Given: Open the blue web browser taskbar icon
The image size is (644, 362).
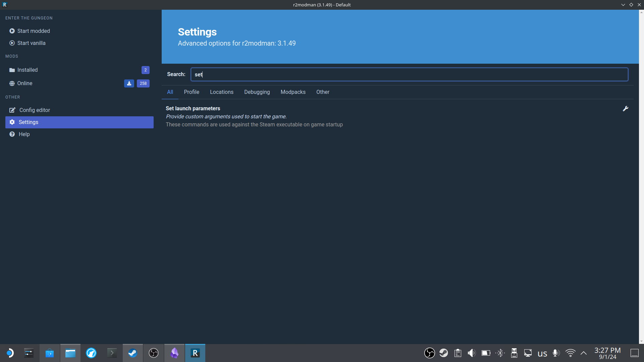Looking at the screenshot, I should point(91,353).
